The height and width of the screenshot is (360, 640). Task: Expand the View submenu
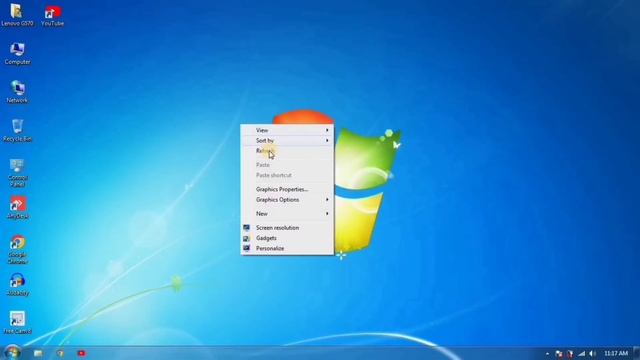[287, 130]
